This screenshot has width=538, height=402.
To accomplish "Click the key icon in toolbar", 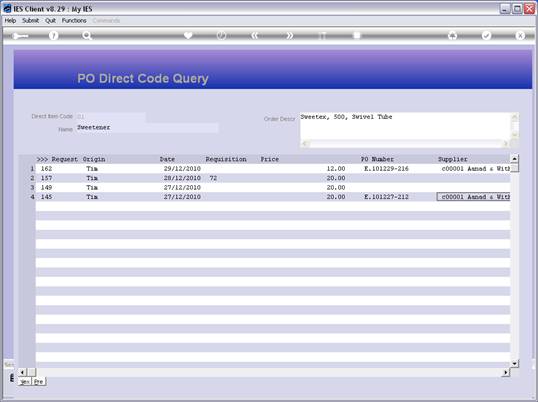I will click(x=20, y=36).
